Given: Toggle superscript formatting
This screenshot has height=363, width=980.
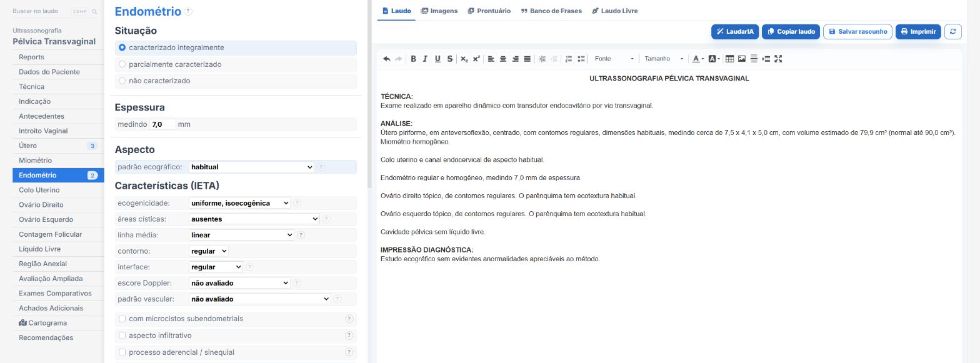Looking at the screenshot, I should click(476, 59).
